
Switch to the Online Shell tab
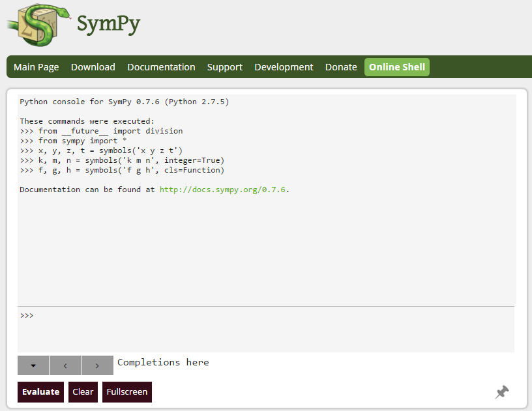coord(397,67)
